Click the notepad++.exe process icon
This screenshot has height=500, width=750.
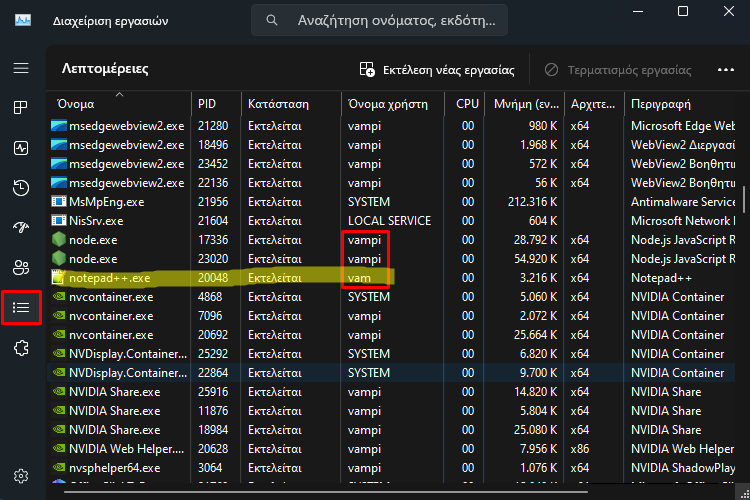(x=58, y=278)
